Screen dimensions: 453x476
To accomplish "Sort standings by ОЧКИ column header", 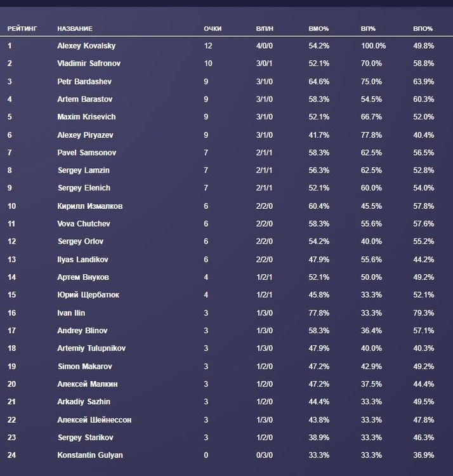I will coord(213,29).
